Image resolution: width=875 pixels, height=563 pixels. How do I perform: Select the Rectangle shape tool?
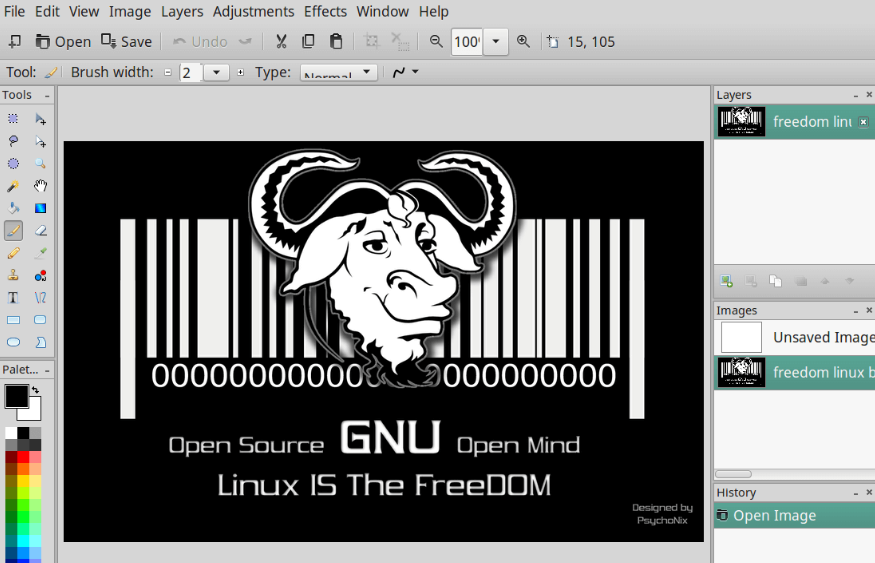pos(13,320)
